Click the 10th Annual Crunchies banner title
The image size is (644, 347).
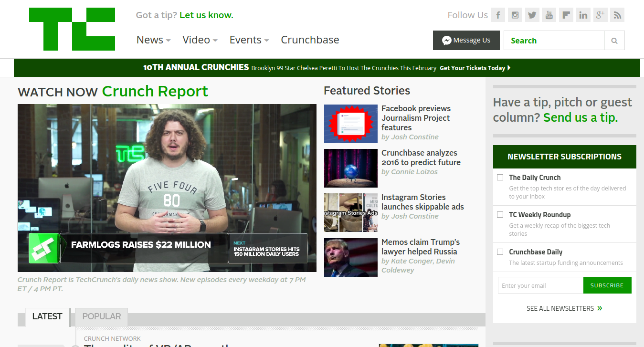[196, 67]
